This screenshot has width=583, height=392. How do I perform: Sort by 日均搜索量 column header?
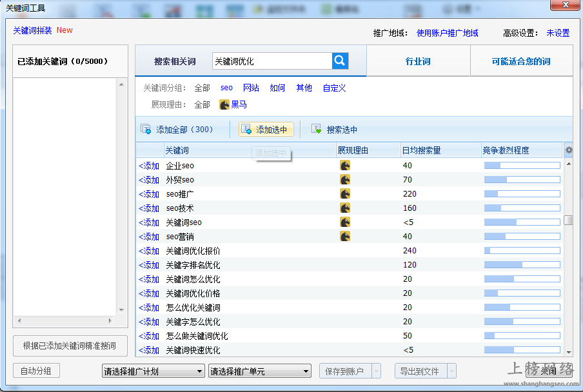click(x=421, y=150)
